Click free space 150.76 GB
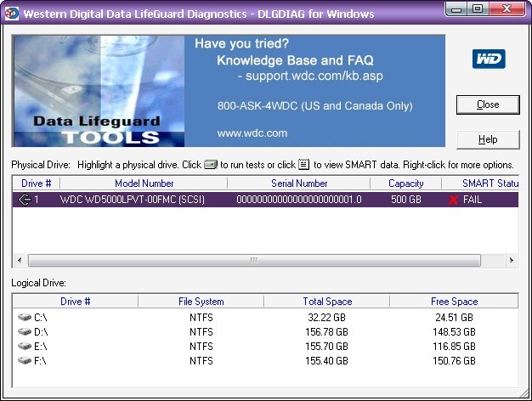 pyautogui.click(x=454, y=360)
